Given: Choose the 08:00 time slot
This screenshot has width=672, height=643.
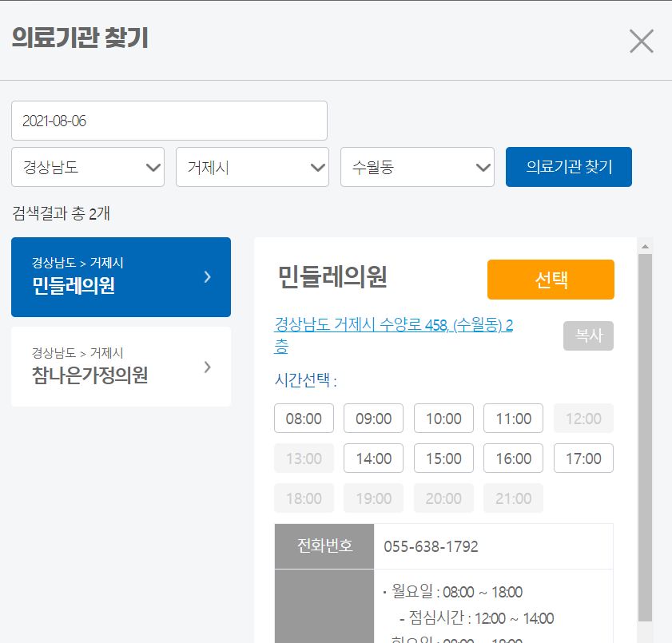Looking at the screenshot, I should [x=304, y=419].
